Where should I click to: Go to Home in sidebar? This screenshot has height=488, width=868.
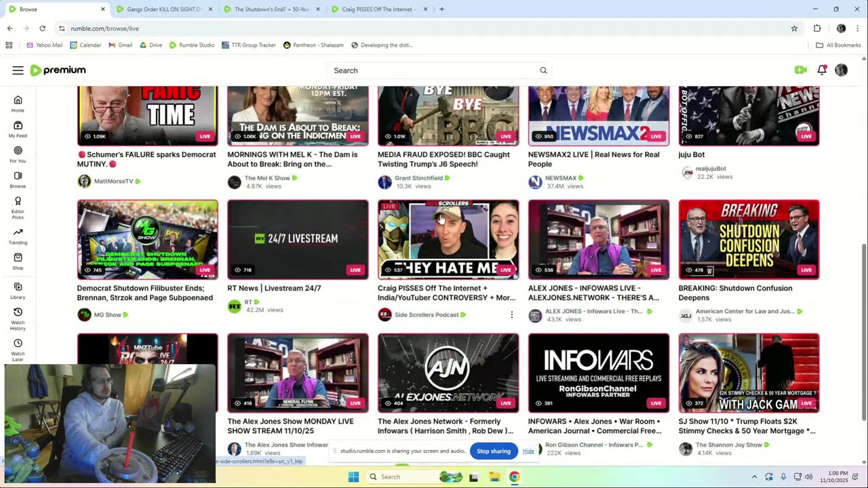18,104
